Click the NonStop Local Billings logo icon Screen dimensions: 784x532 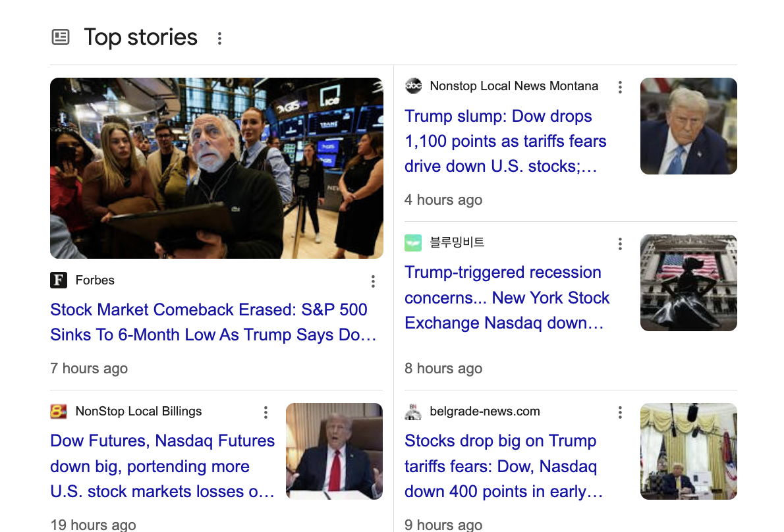(59, 412)
